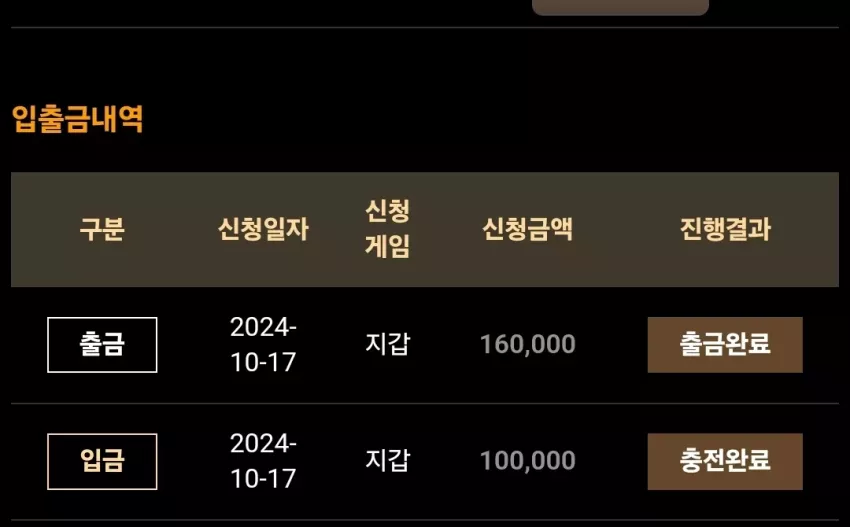Viewport: 850px width, 527px height.
Task: Click the 100,000 deposit amount
Action: tap(527, 461)
